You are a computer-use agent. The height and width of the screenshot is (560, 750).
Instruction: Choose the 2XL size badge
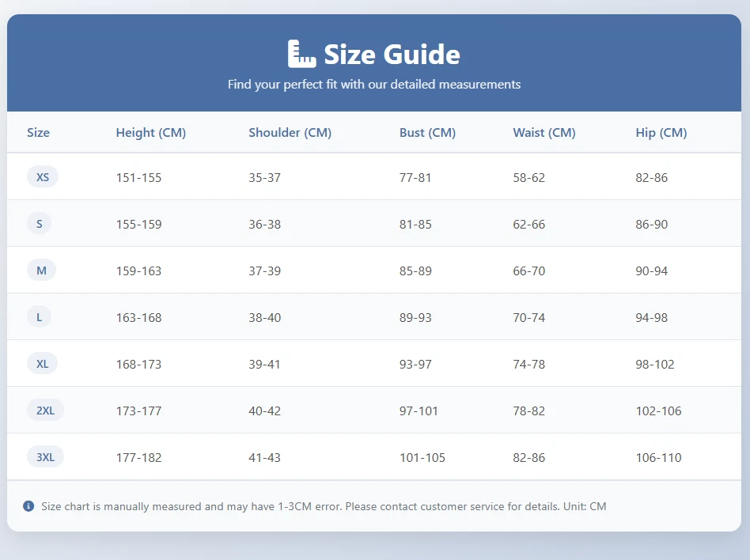45,411
